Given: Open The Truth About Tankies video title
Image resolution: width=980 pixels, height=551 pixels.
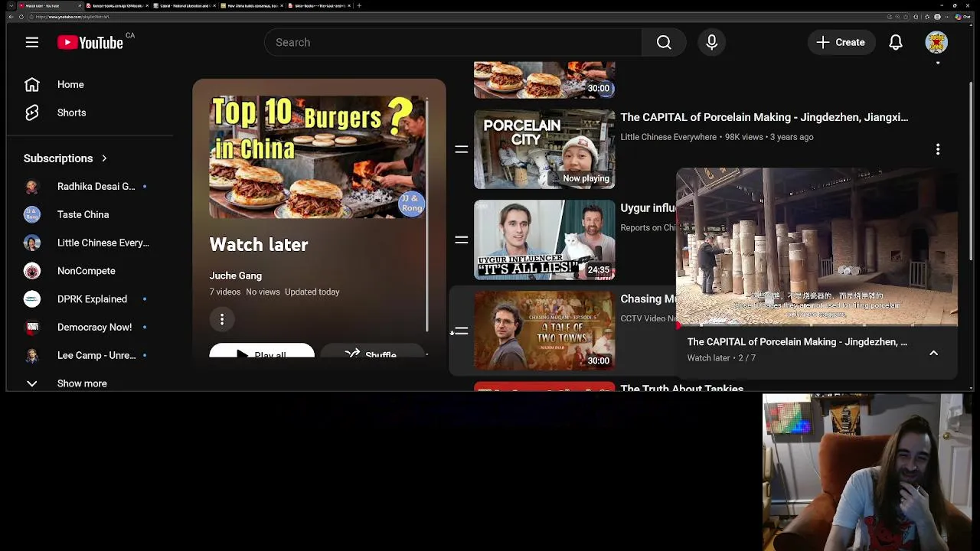Looking at the screenshot, I should (682, 388).
